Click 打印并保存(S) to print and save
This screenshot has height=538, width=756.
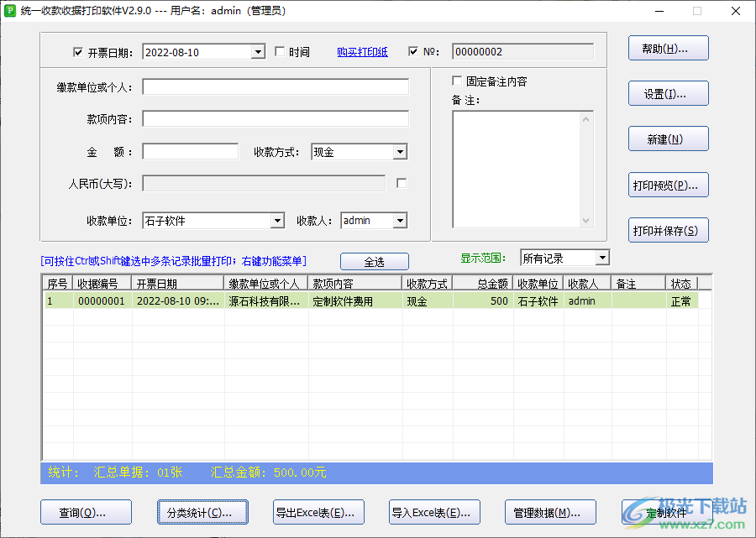[668, 230]
